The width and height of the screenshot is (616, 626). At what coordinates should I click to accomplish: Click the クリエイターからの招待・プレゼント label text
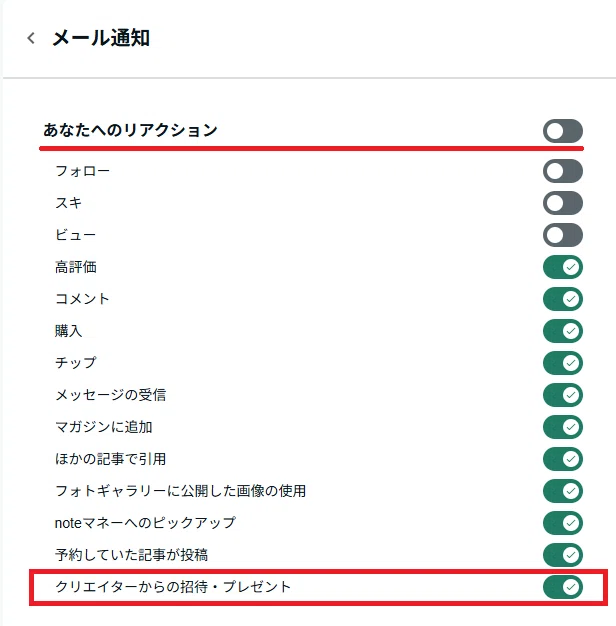[173, 587]
